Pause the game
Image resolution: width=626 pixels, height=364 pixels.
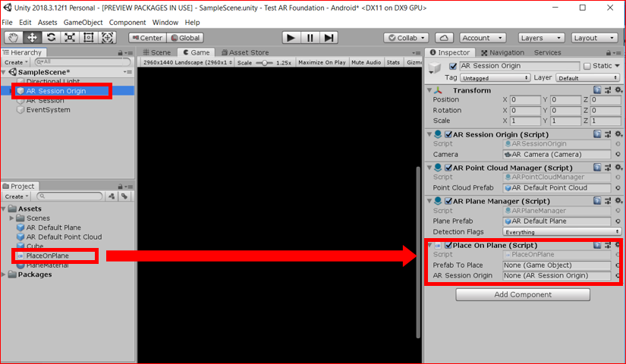point(310,37)
